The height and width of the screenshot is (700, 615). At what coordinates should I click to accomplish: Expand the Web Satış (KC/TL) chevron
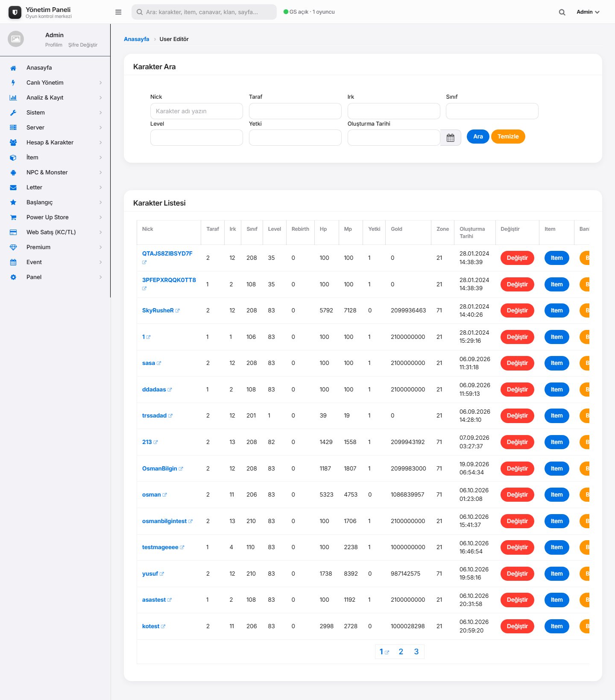pos(101,232)
